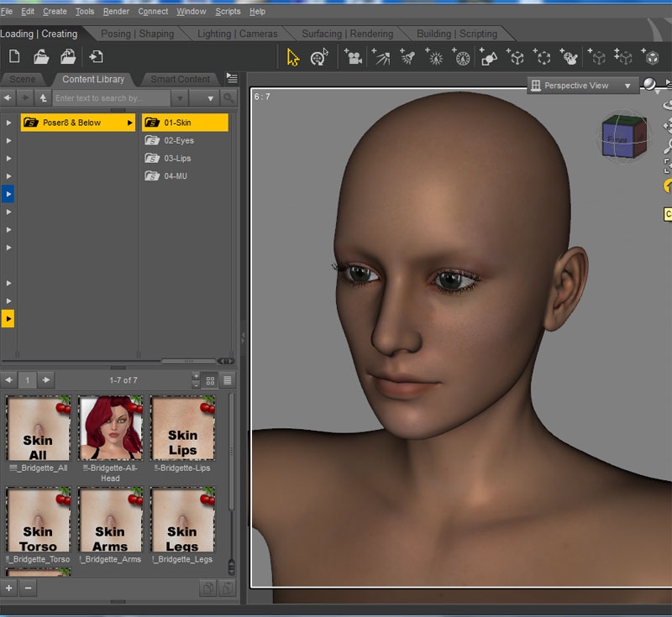Switch to list view mode
The width and height of the screenshot is (672, 617).
pyautogui.click(x=227, y=380)
